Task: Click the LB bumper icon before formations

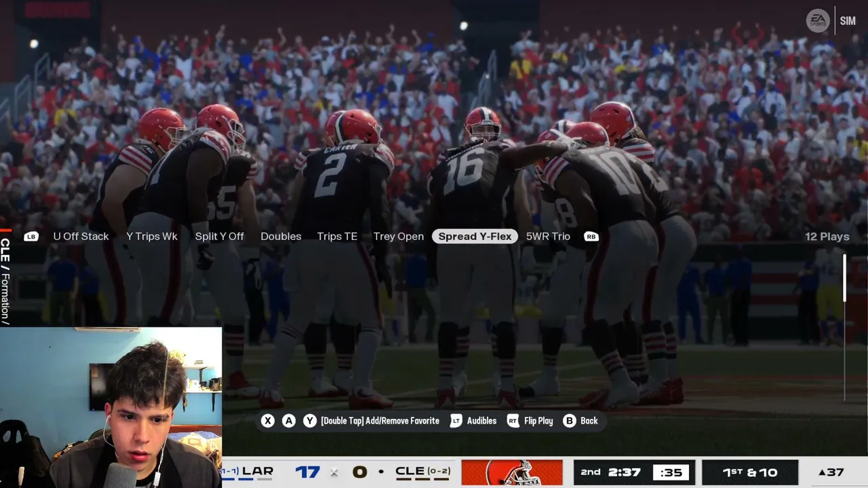Action: coord(31,237)
